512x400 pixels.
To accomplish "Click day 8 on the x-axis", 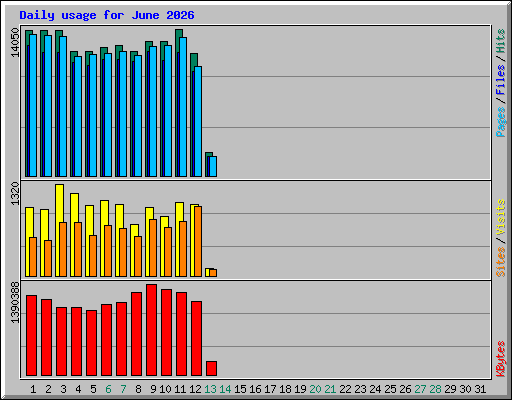I will pos(138,389).
